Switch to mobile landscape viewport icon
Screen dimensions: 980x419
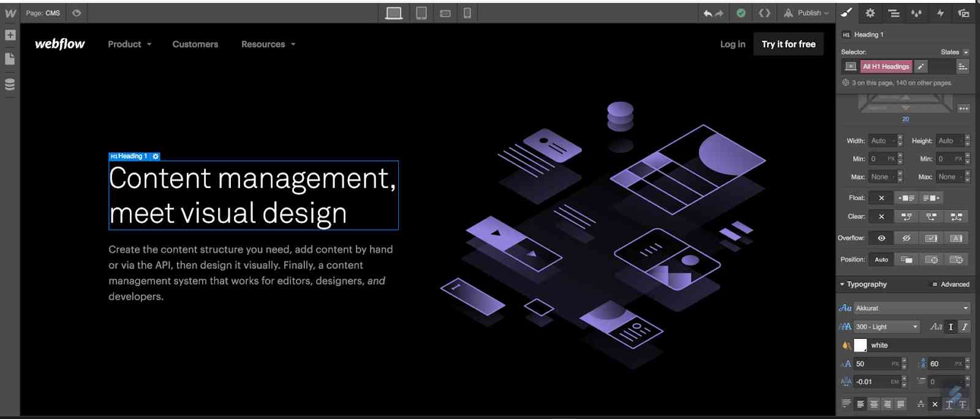click(445, 13)
